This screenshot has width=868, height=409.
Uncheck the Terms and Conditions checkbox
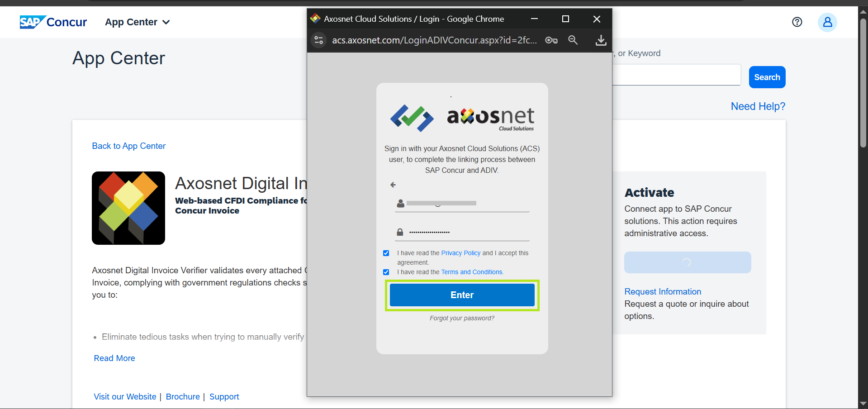click(386, 272)
